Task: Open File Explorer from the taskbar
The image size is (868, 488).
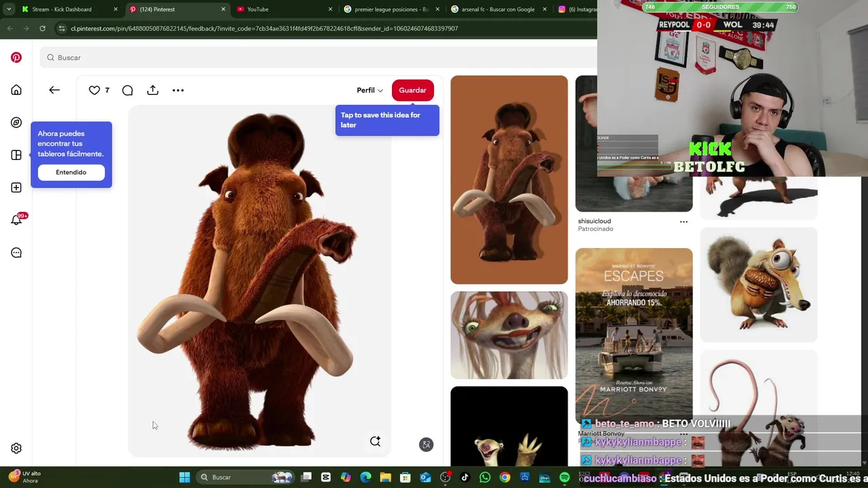Action: point(385,477)
